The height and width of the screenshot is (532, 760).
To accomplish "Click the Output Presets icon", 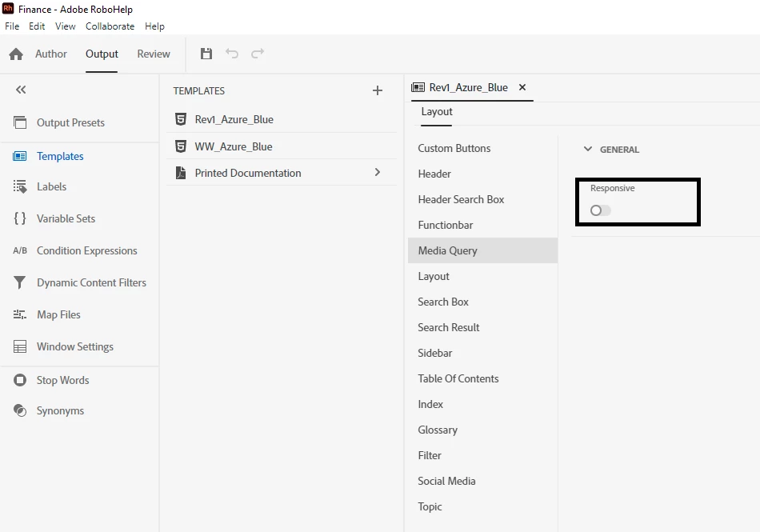I will [x=20, y=122].
